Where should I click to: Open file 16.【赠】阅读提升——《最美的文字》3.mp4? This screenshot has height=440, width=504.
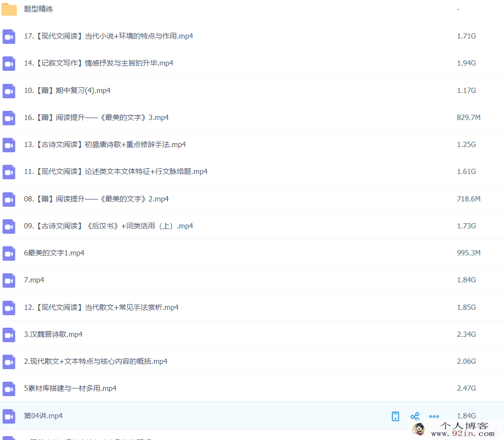point(96,117)
